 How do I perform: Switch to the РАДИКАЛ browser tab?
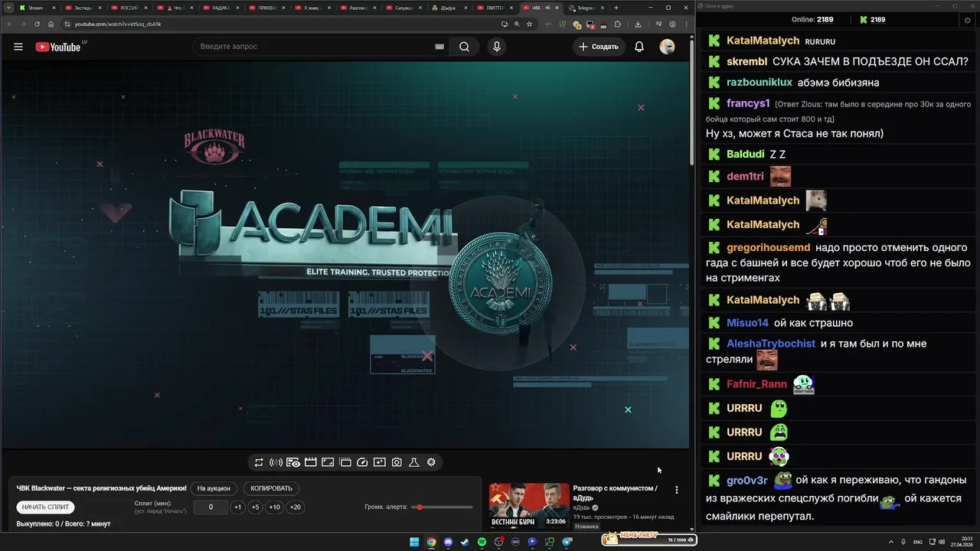220,8
